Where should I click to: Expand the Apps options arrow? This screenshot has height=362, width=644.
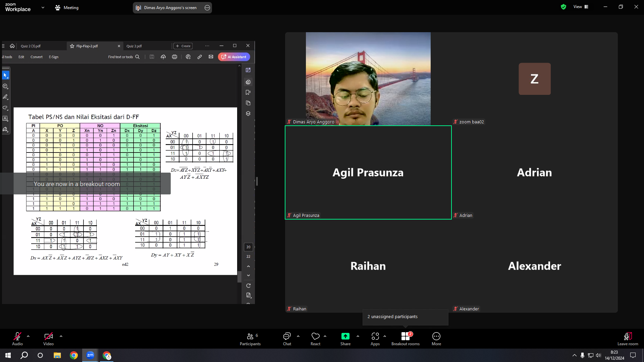click(385, 336)
